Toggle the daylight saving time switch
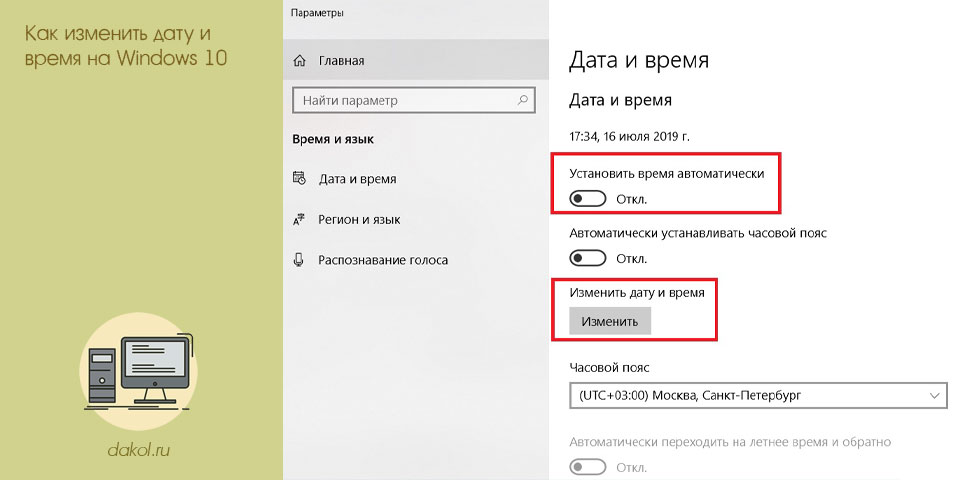 [588, 468]
